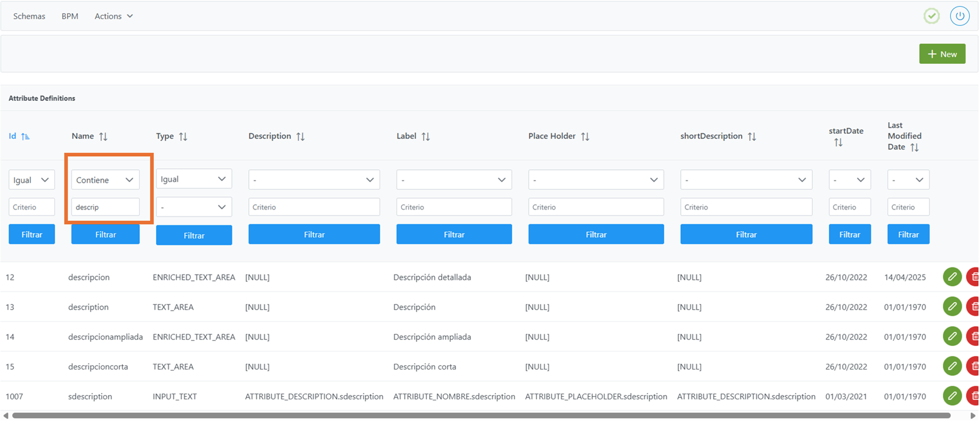Open the Actions menu
This screenshot has height=425, width=980.
click(x=113, y=16)
